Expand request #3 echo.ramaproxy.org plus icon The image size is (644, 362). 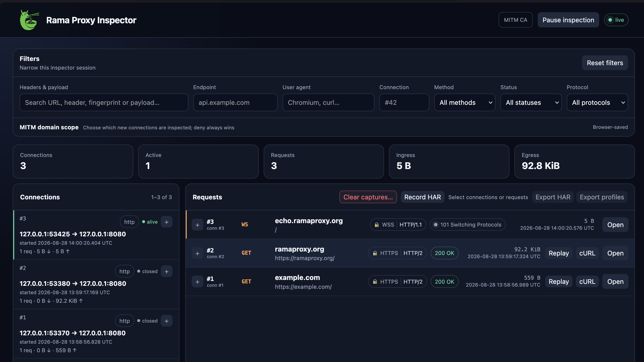click(x=197, y=225)
